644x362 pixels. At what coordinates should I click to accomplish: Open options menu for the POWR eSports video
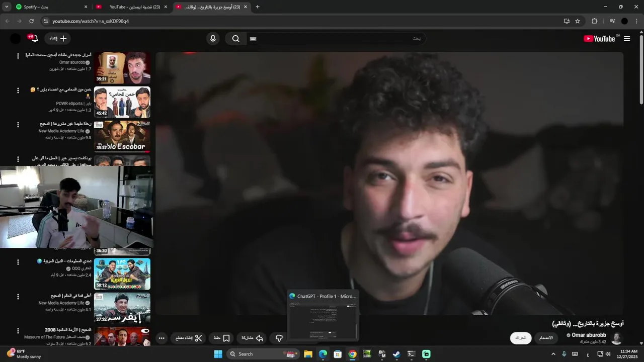coord(18,90)
